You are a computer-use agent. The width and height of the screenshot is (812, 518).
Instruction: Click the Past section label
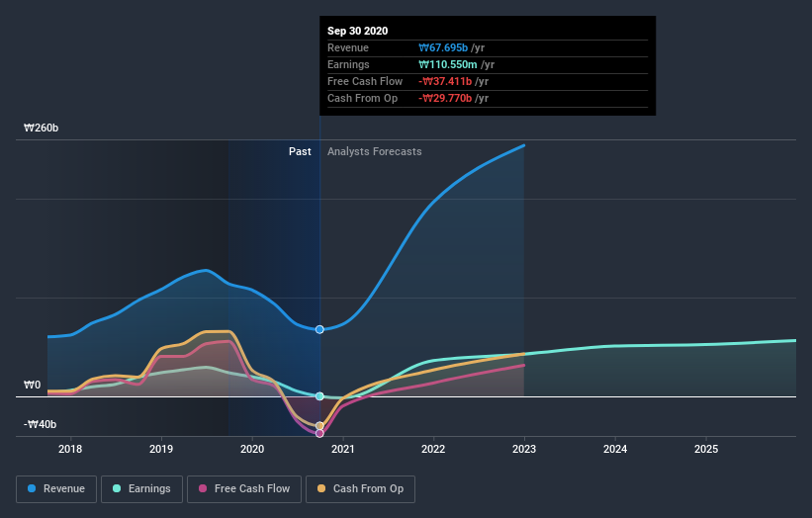300,151
